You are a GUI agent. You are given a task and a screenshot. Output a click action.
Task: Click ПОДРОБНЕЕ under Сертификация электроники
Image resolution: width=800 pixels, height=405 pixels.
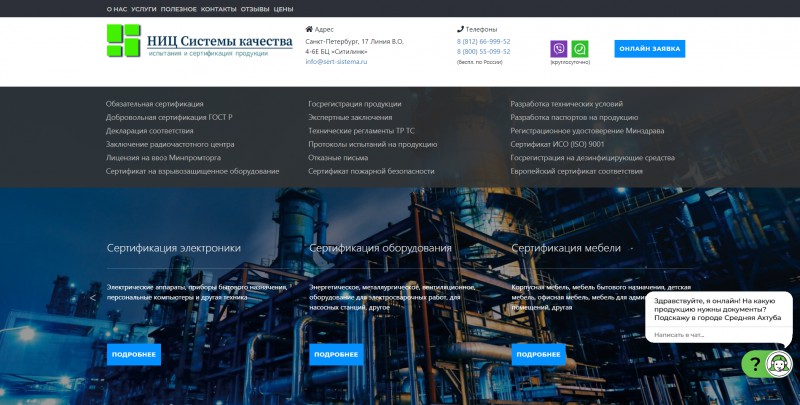[134, 355]
